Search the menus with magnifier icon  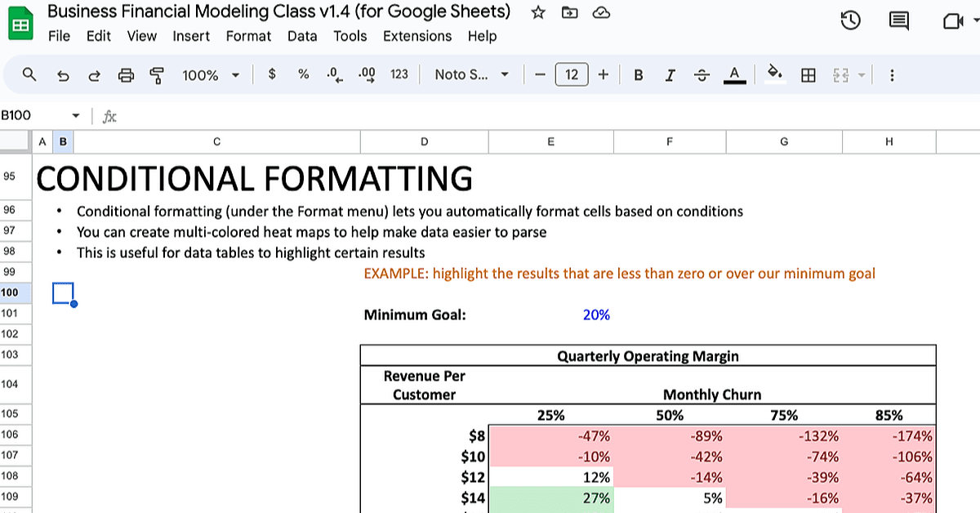click(29, 74)
